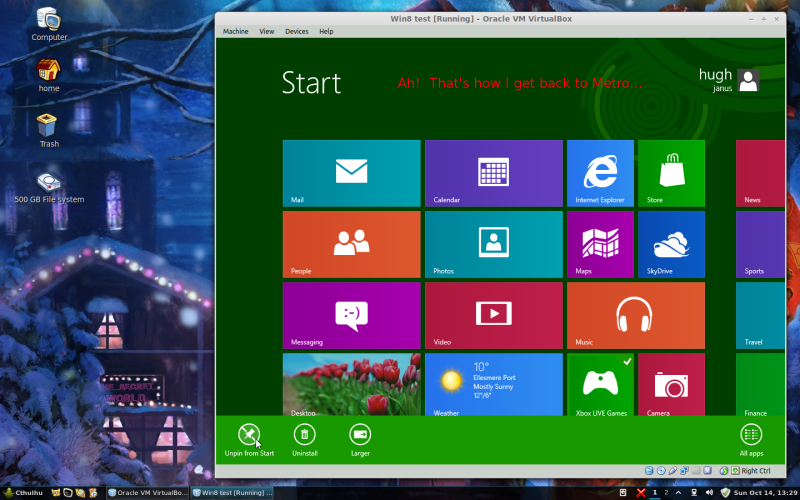Click the network connection tray icon

(x=694, y=492)
